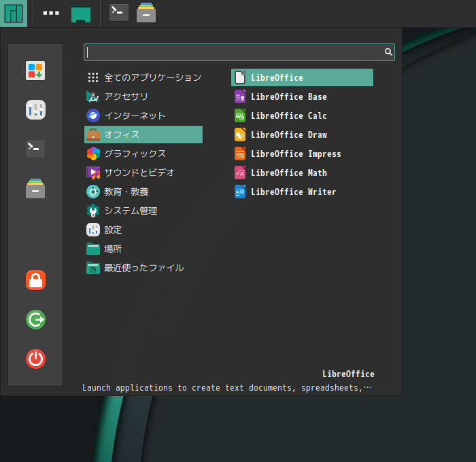Open the software installer sidebar icon
Screen dimensions: 476x462
coord(35,71)
